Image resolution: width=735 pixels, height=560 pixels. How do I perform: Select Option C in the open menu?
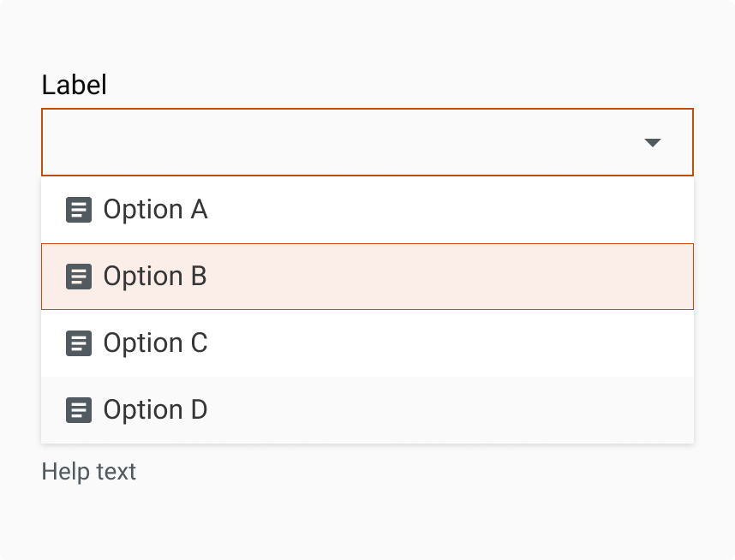[x=367, y=343]
